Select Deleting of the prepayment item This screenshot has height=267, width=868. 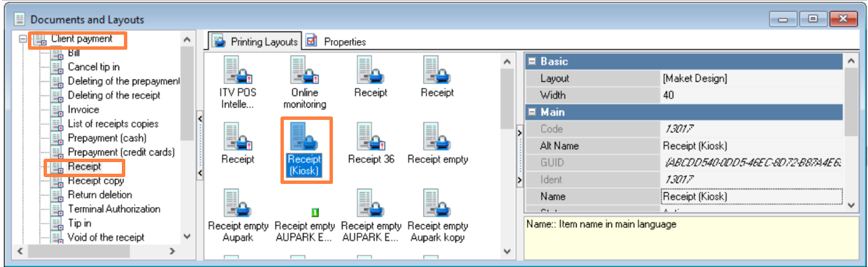(x=123, y=81)
